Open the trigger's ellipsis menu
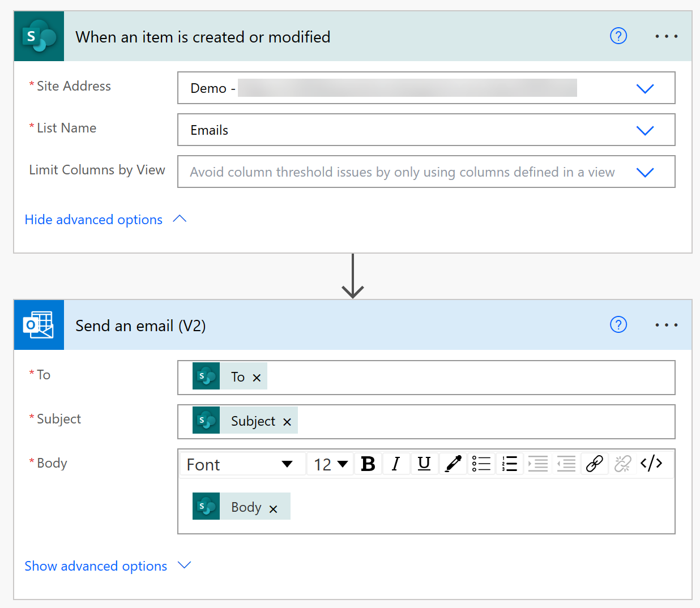 [666, 36]
